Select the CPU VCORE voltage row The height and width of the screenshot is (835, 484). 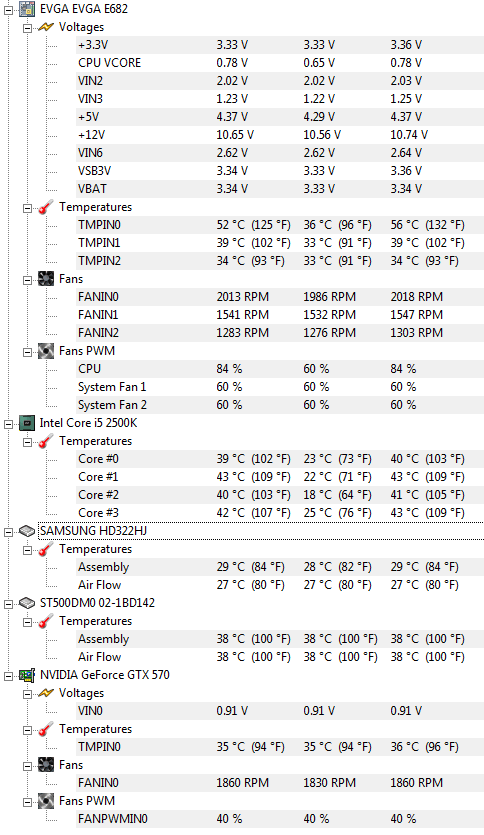pyautogui.click(x=280, y=63)
